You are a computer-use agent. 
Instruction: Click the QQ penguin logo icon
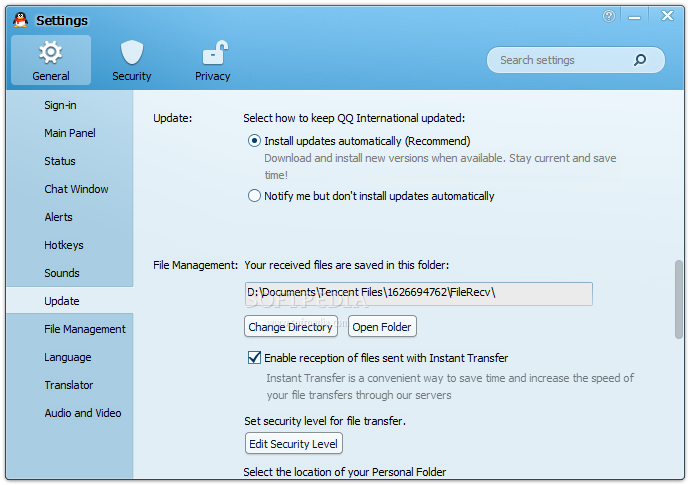pyautogui.click(x=21, y=19)
